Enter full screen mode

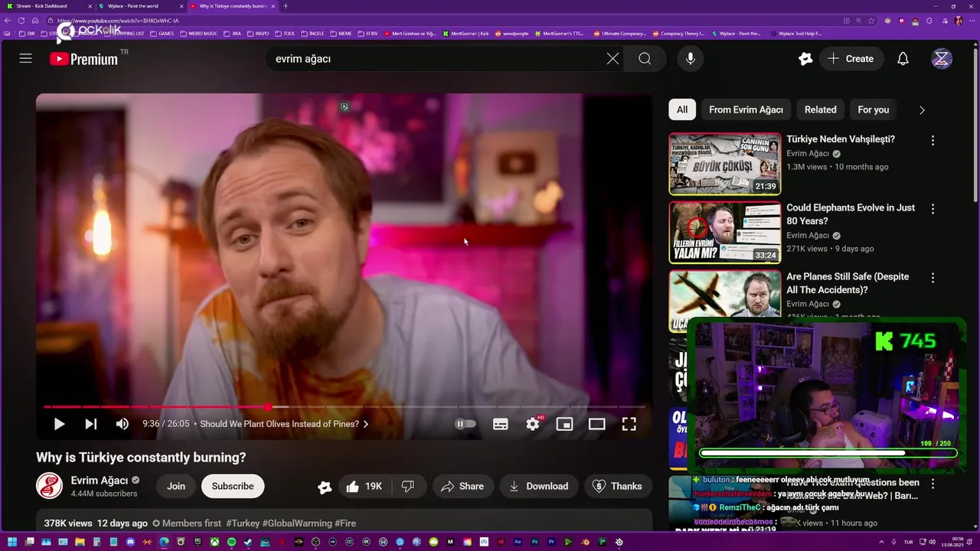(629, 424)
